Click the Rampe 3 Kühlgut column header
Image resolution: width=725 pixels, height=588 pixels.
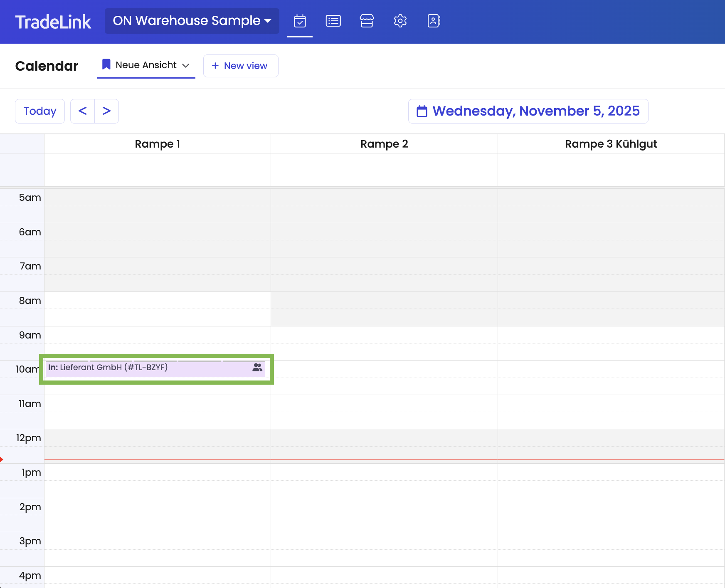point(611,144)
